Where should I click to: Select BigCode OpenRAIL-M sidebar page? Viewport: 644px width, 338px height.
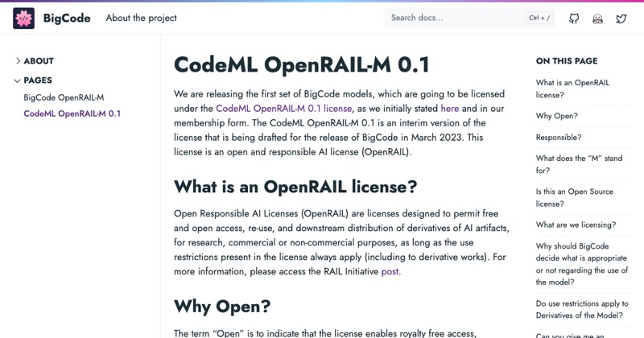64,97
